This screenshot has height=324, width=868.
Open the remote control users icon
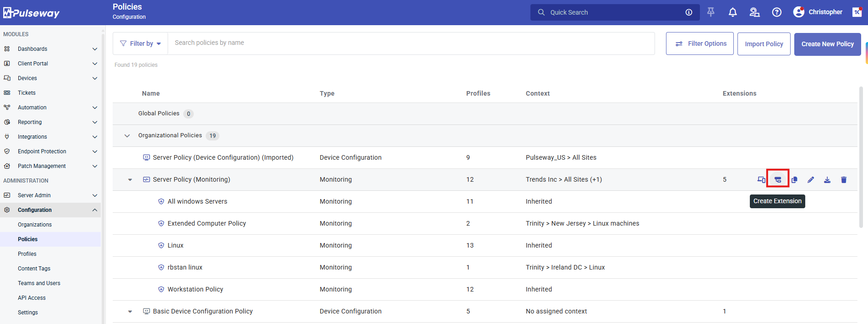754,12
